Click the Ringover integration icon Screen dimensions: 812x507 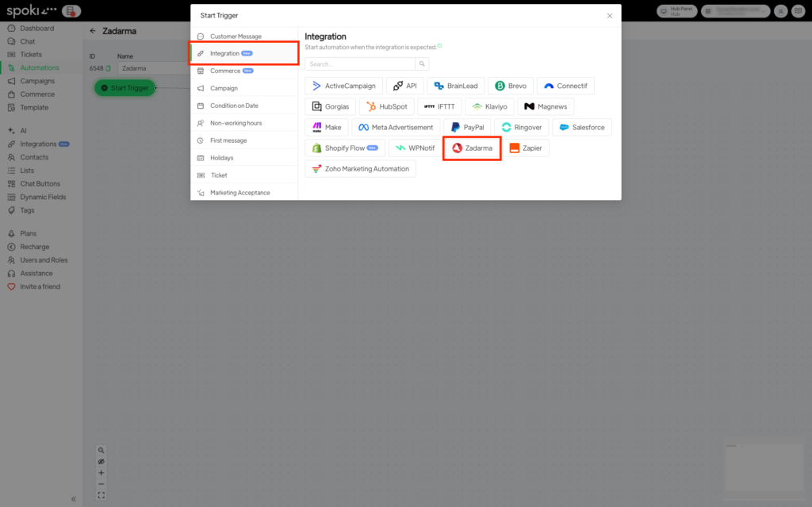[507, 127]
